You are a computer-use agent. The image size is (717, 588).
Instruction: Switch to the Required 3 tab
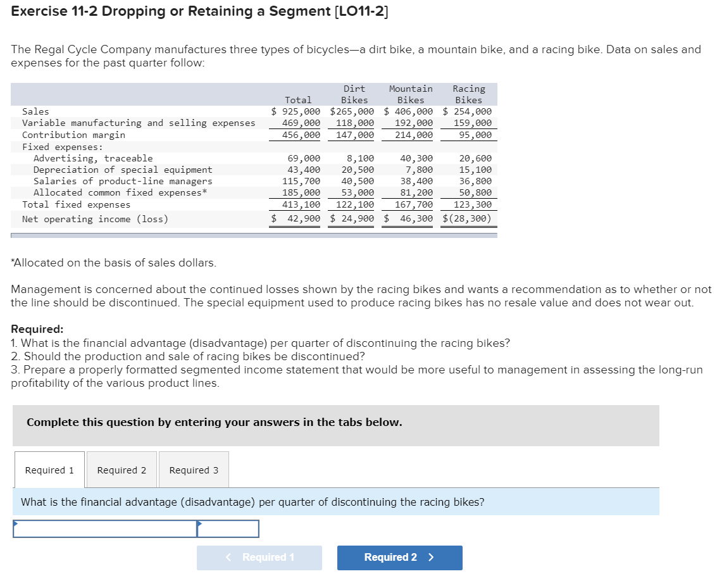tap(194, 470)
